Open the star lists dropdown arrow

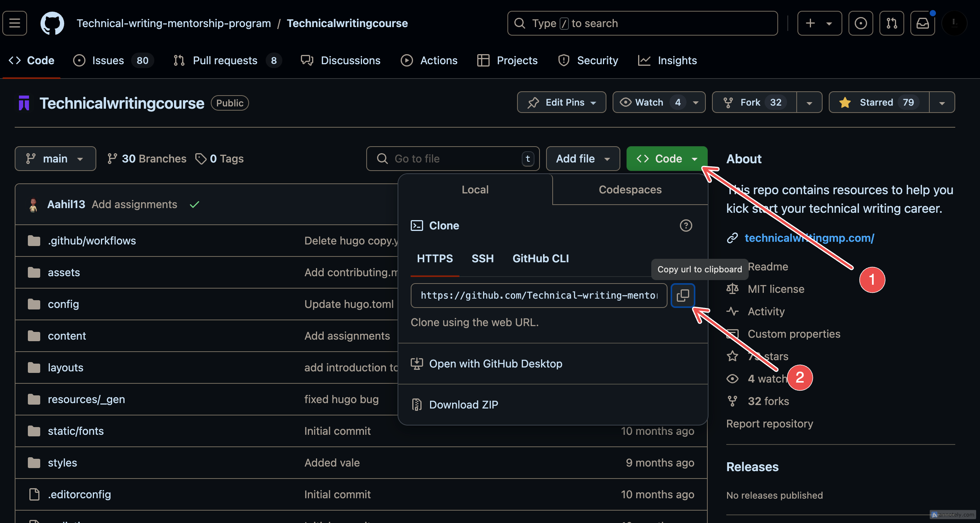[x=942, y=102]
